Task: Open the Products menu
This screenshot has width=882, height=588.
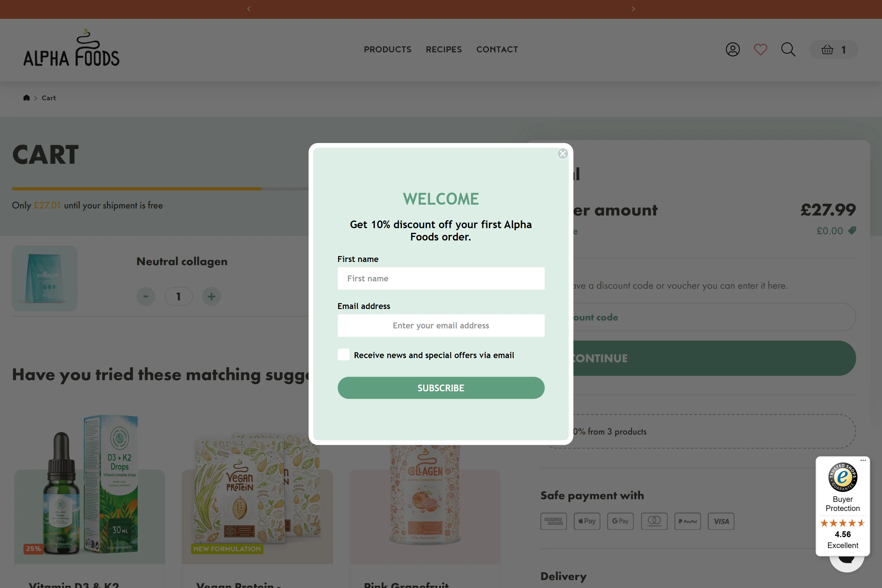Action: (x=387, y=49)
